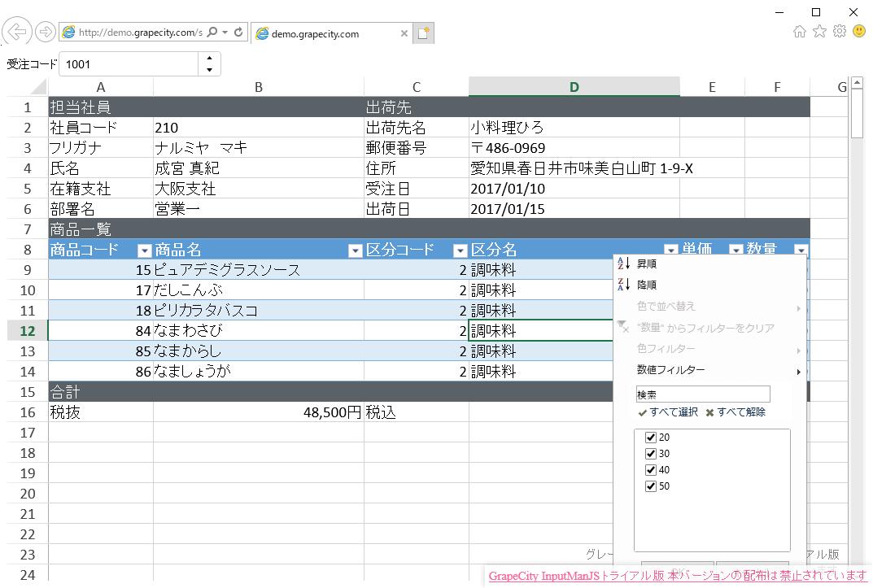Select row 12 header
This screenshot has width=873, height=588.
click(28, 331)
